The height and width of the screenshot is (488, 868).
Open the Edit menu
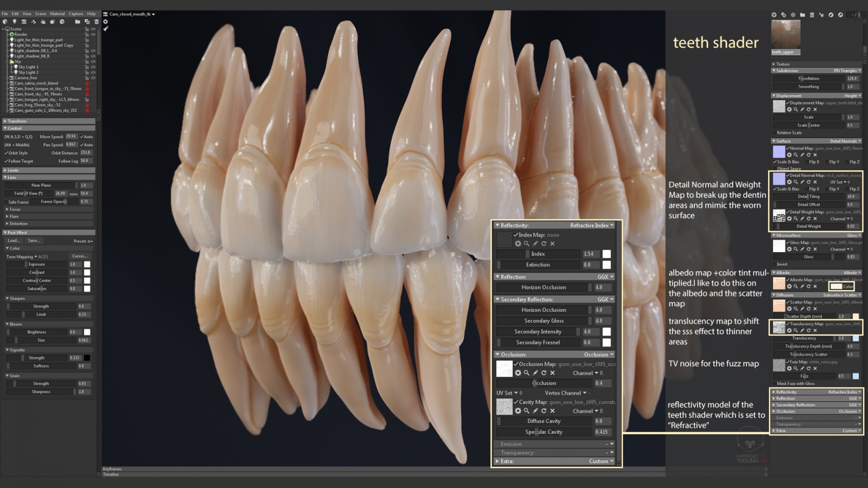click(x=15, y=14)
